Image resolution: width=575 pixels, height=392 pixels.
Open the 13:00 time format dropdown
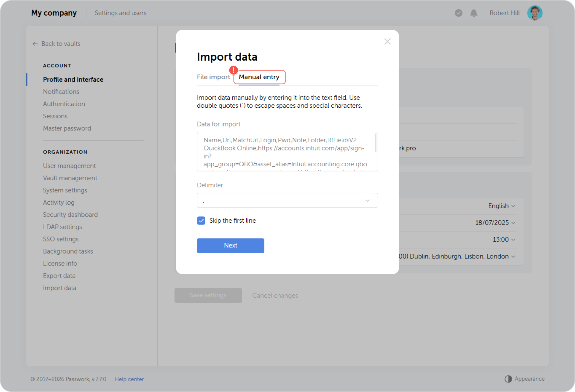[x=504, y=240]
